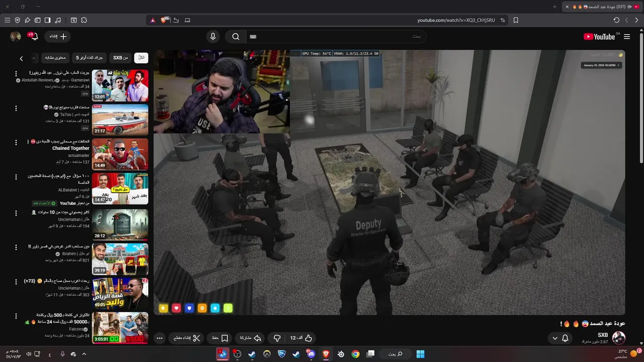Open the 21:17 boat video thumbnail

(120, 120)
